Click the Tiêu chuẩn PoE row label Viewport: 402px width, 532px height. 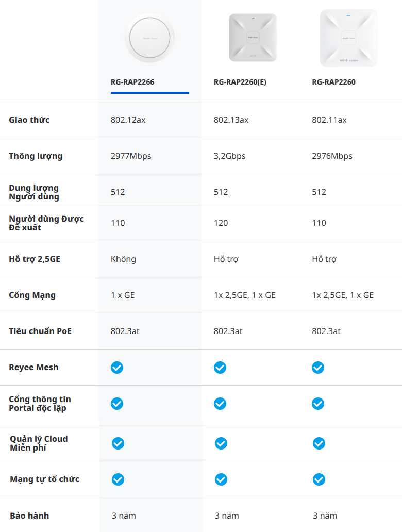pyautogui.click(x=40, y=331)
